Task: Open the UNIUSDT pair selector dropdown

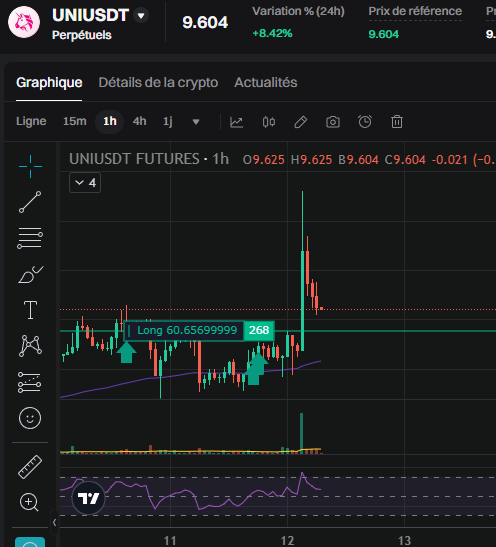Action: point(141,16)
